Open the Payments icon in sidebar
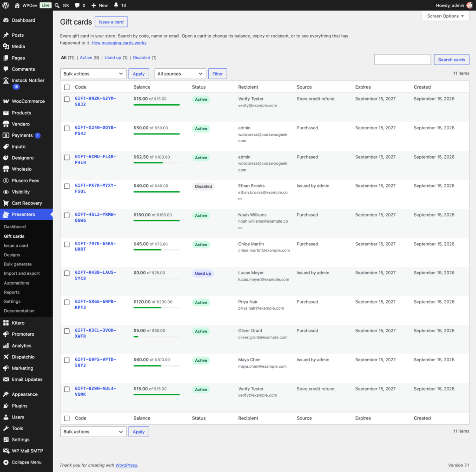The image size is (476, 472). click(x=6, y=135)
